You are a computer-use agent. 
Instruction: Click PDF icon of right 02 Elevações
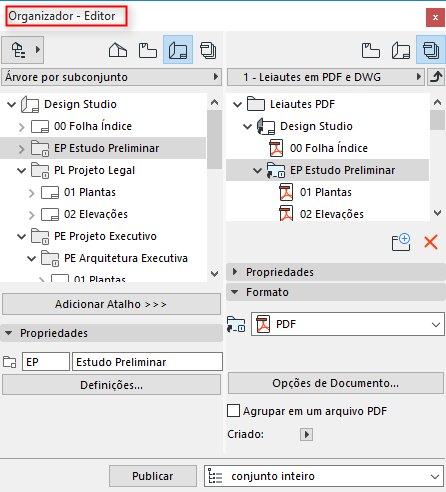(x=286, y=213)
